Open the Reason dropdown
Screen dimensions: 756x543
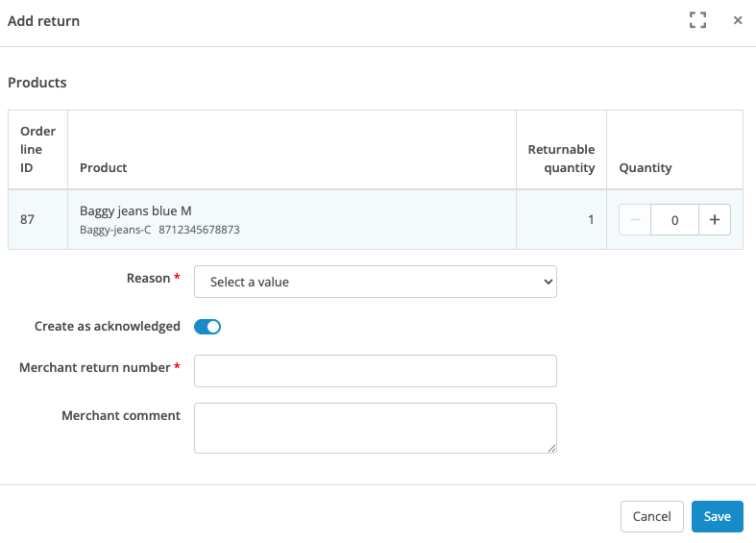(x=375, y=282)
